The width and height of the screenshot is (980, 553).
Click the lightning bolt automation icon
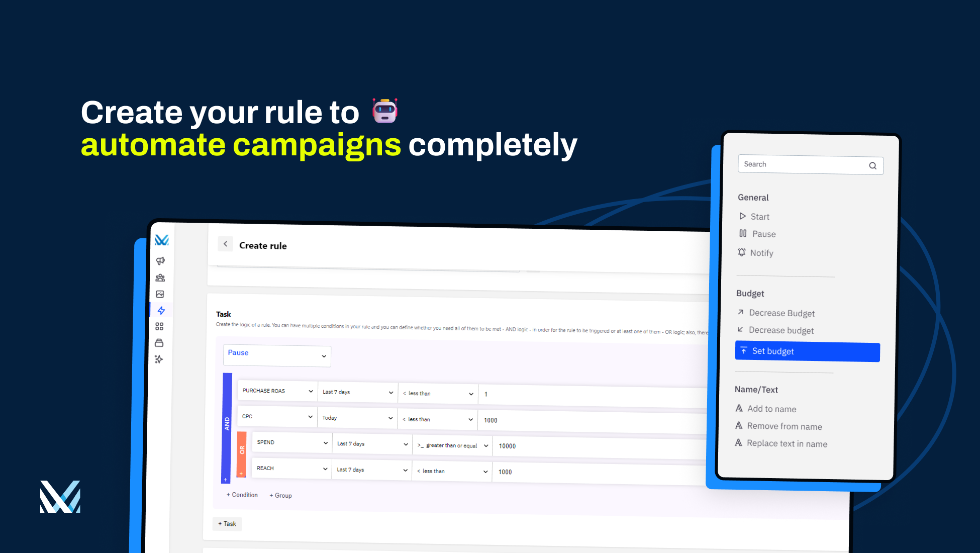[x=162, y=310]
